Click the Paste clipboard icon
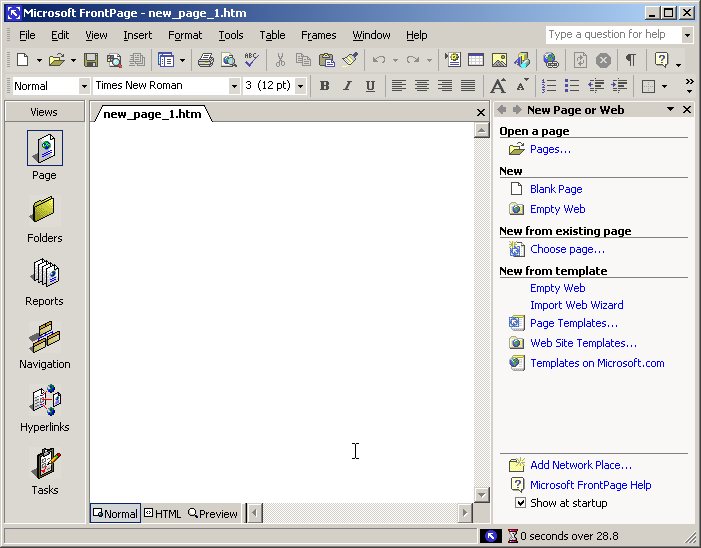This screenshot has height=548, width=701. (x=327, y=59)
